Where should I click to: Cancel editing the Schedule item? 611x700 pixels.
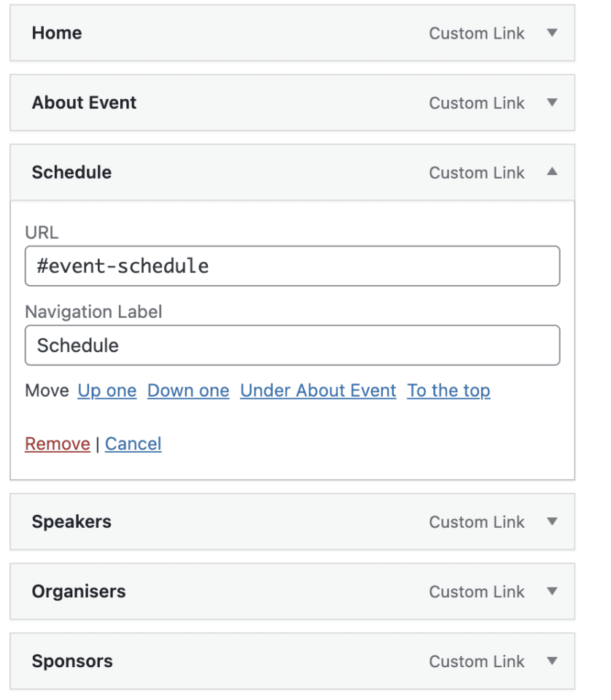133,444
